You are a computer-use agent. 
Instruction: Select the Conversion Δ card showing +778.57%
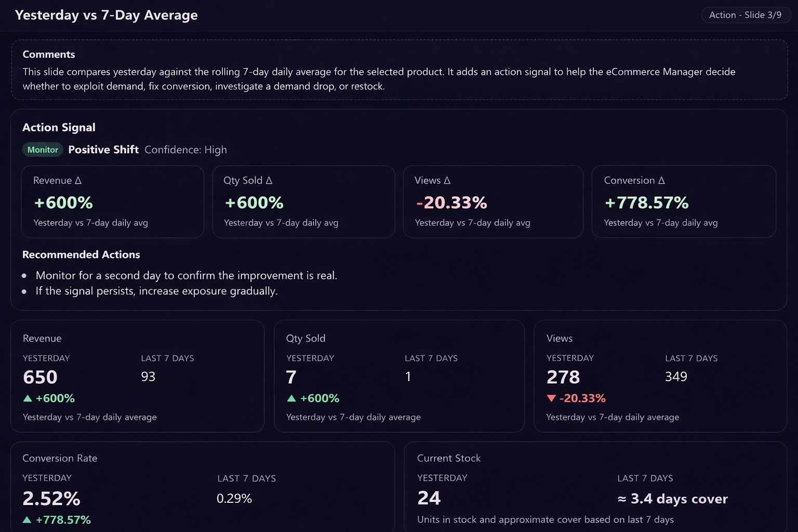point(684,202)
